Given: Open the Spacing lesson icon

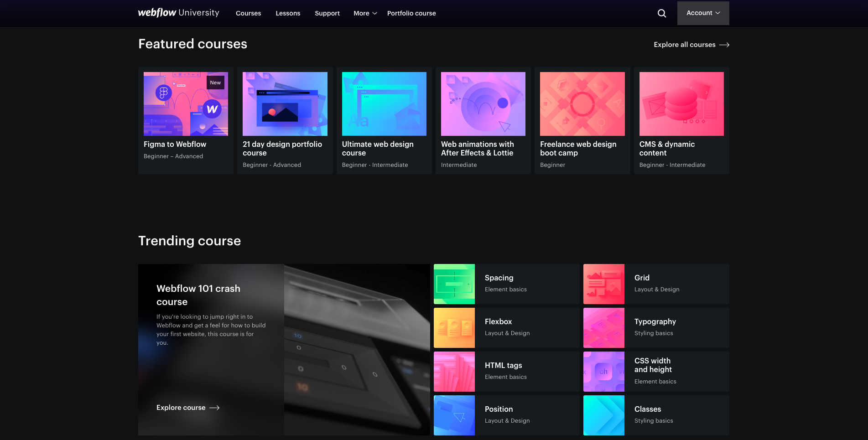Looking at the screenshot, I should pos(454,284).
